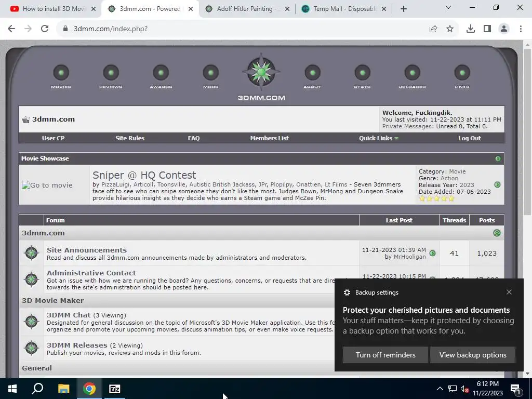Click green arrow beside movie showcase details
Image resolution: width=532 pixels, height=399 pixels.
(497, 184)
